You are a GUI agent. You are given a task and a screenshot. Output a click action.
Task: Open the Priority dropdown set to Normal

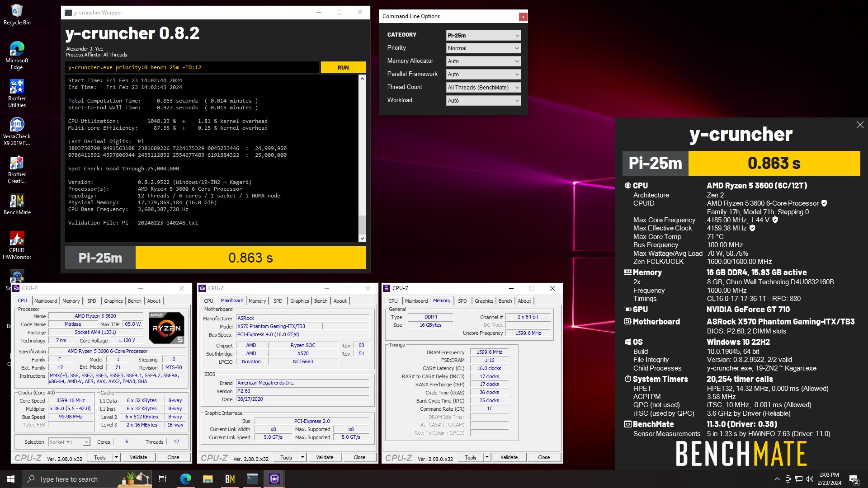[x=483, y=48]
